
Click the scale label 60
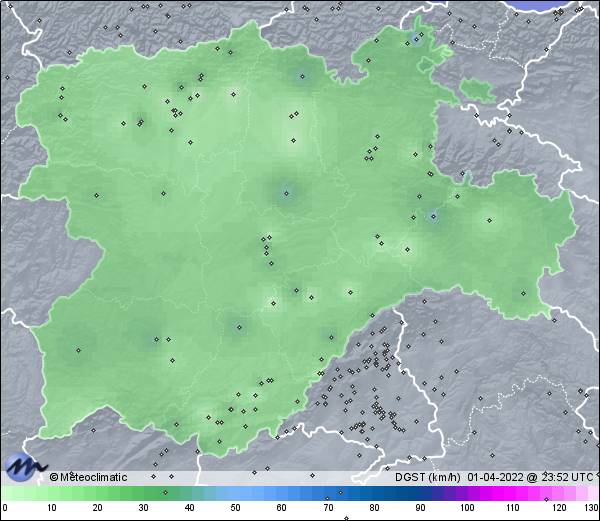click(282, 508)
